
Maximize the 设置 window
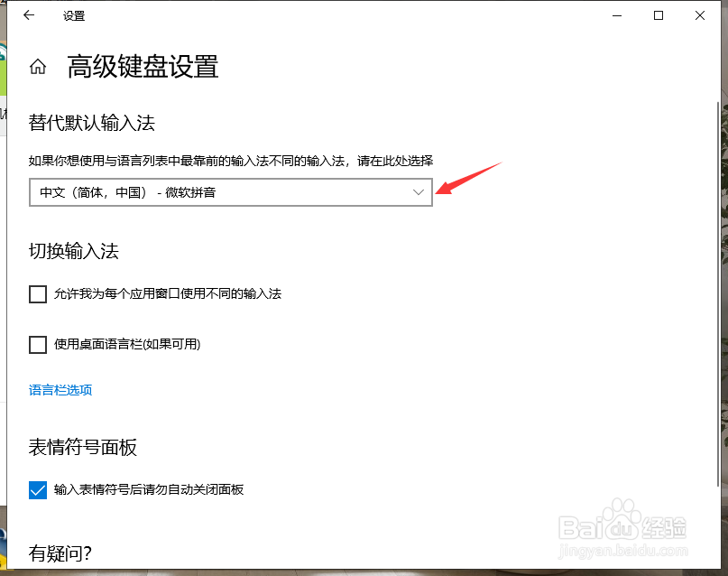(659, 15)
